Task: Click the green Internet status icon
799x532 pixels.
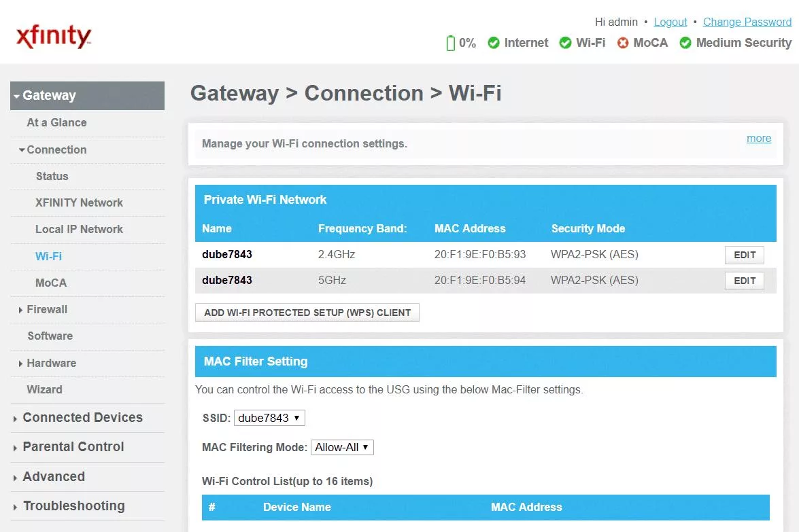Action: (x=493, y=43)
